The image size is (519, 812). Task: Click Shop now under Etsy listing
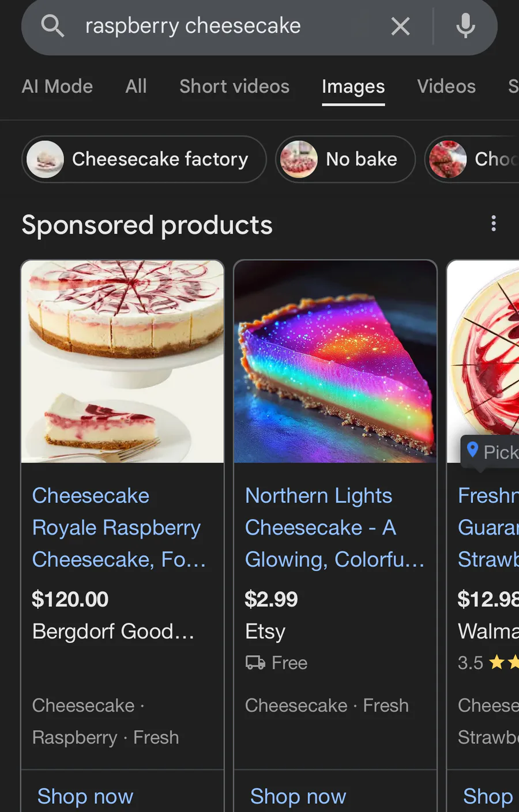pos(298,796)
